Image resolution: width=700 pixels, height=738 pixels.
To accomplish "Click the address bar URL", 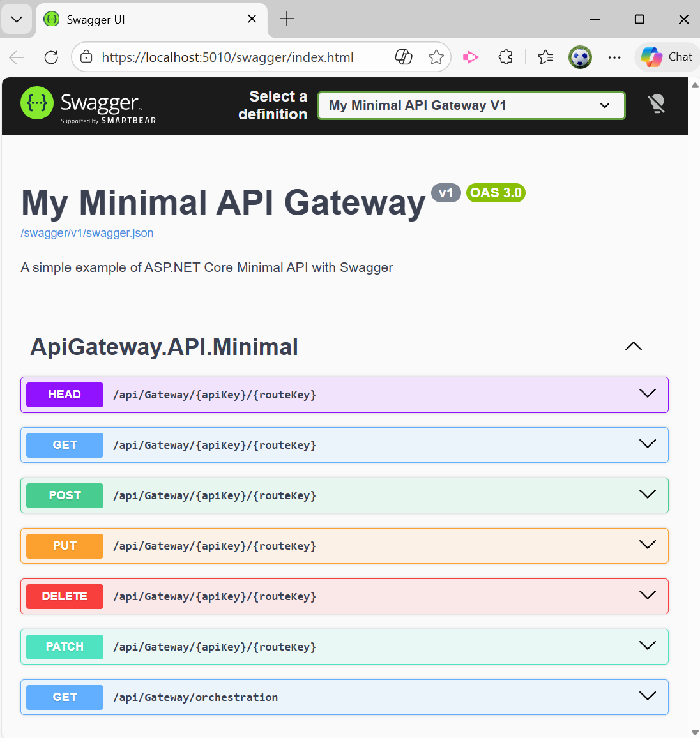I will [227, 57].
